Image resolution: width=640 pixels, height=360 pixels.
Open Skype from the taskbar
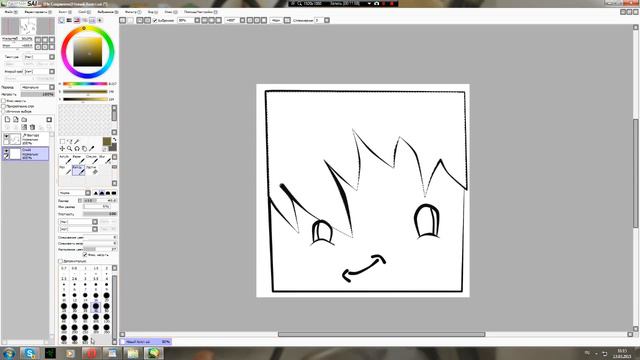tap(29, 353)
